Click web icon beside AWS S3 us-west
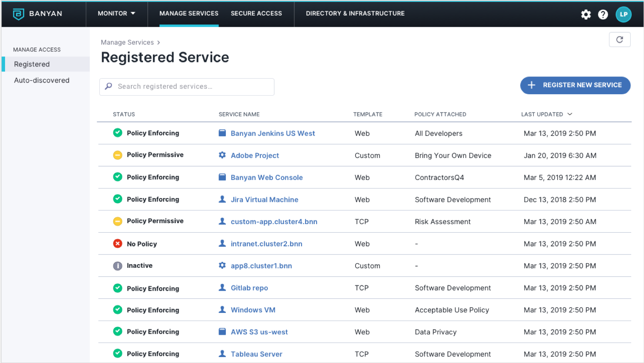Screen dimensions: 644x363 tap(222, 332)
